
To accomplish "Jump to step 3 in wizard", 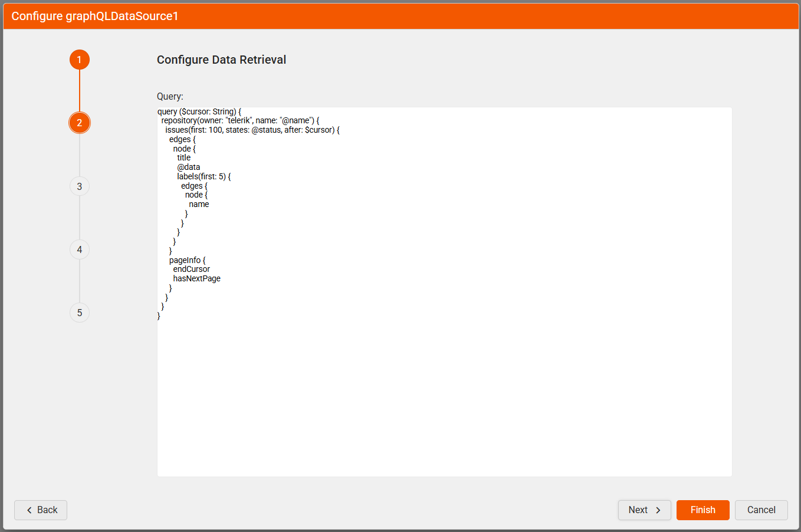I will pyautogui.click(x=80, y=186).
